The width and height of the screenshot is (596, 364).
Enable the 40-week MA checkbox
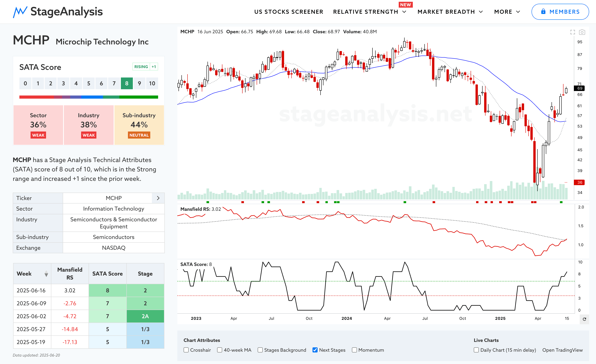coord(219,350)
